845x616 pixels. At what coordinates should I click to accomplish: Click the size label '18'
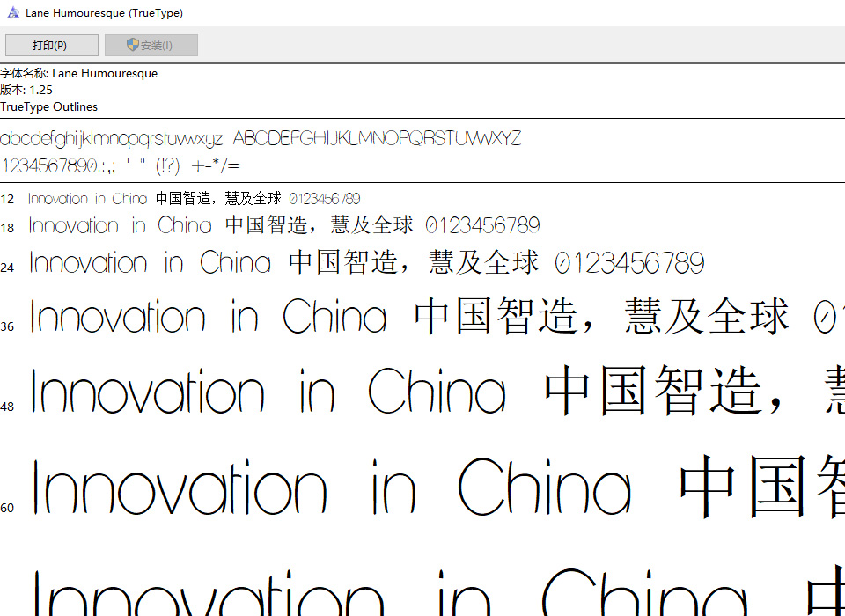click(7, 228)
